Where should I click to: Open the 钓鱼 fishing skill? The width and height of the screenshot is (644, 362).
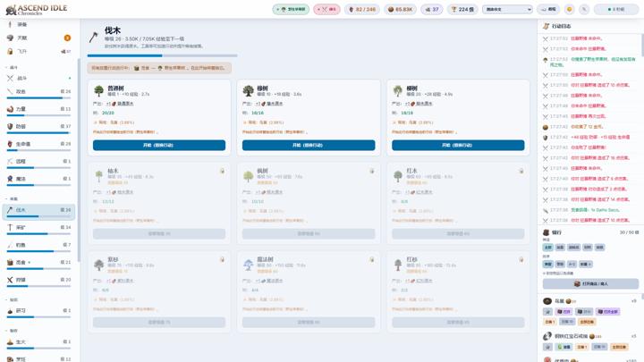[38, 245]
